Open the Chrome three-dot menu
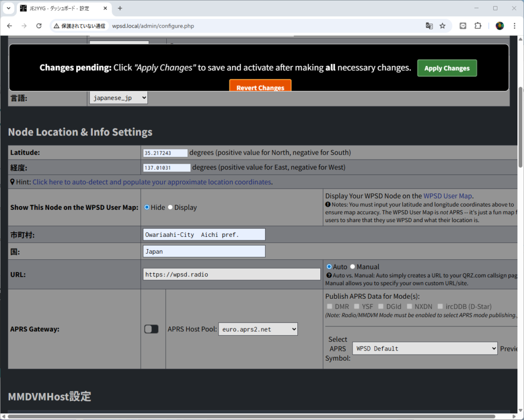The height and width of the screenshot is (420, 524). [x=515, y=26]
